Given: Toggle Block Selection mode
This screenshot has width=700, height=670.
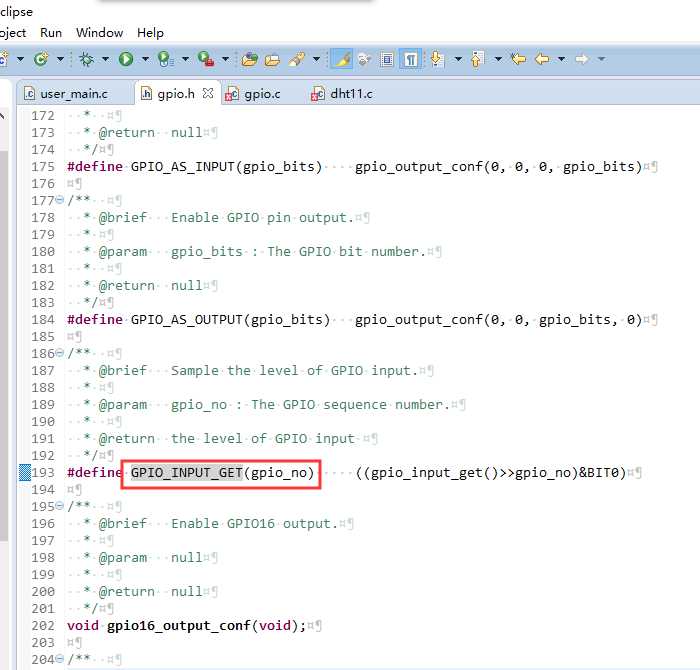Looking at the screenshot, I should (387, 59).
